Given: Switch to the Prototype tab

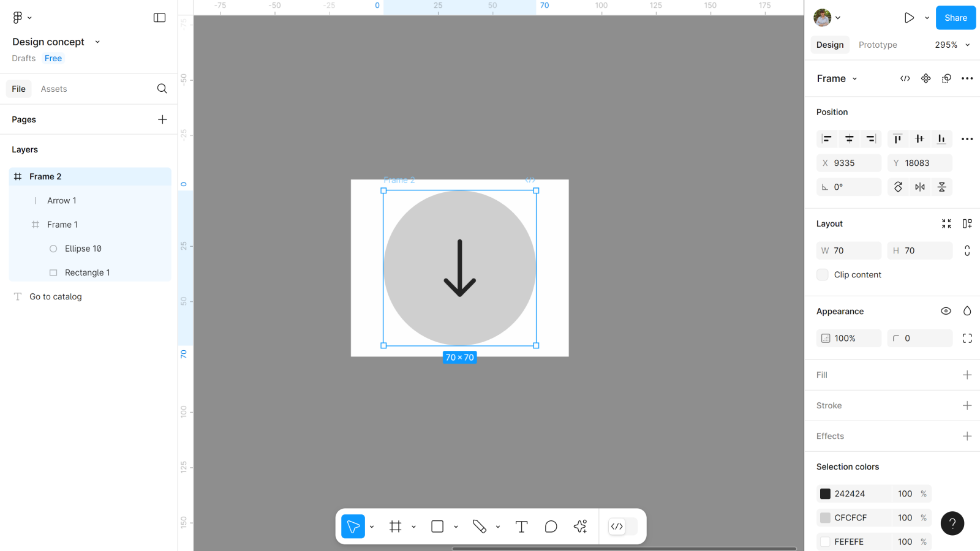Looking at the screenshot, I should point(877,45).
